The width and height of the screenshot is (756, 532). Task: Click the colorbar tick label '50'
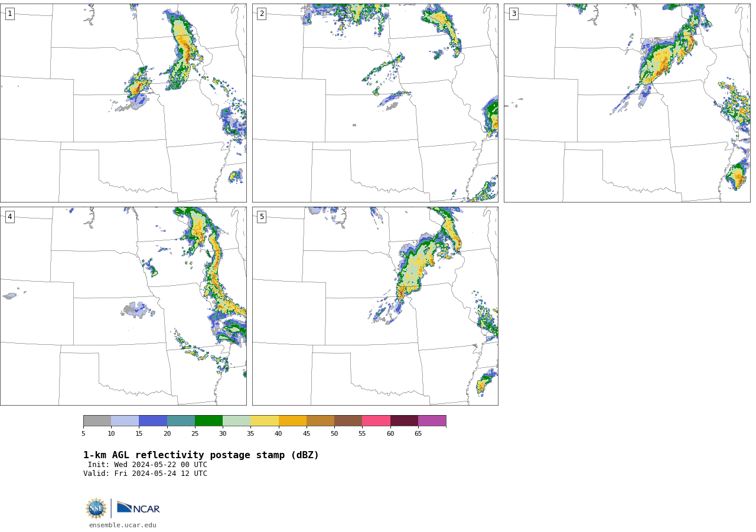click(x=334, y=434)
